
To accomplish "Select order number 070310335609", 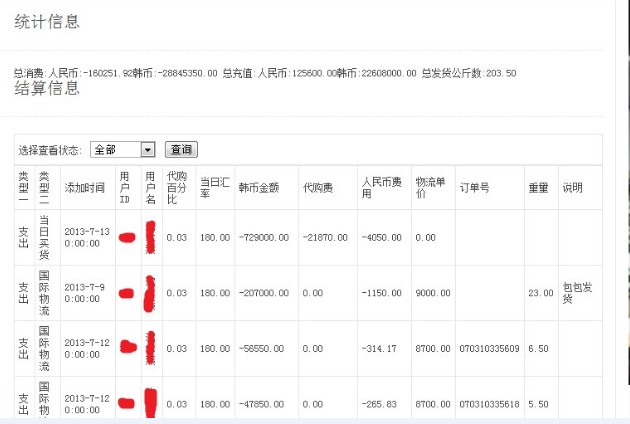I will click(x=487, y=349).
